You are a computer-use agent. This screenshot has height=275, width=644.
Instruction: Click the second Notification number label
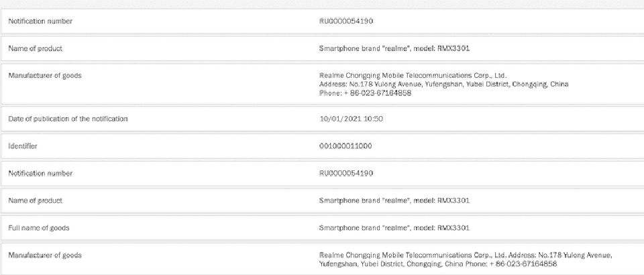[x=40, y=173]
